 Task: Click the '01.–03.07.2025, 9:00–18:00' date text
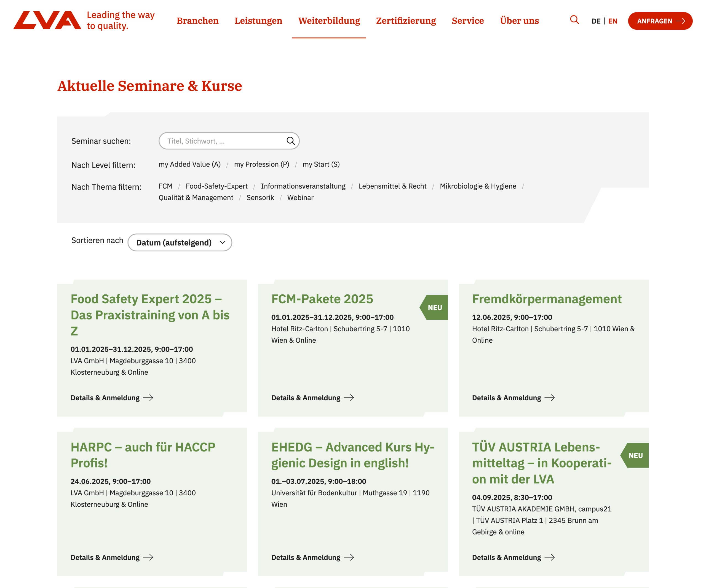coord(319,481)
